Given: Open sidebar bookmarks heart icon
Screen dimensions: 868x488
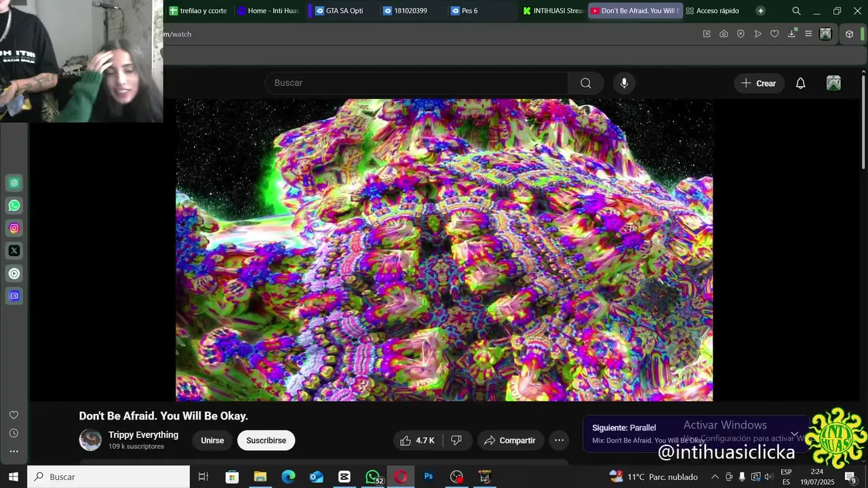Looking at the screenshot, I should point(14,415).
